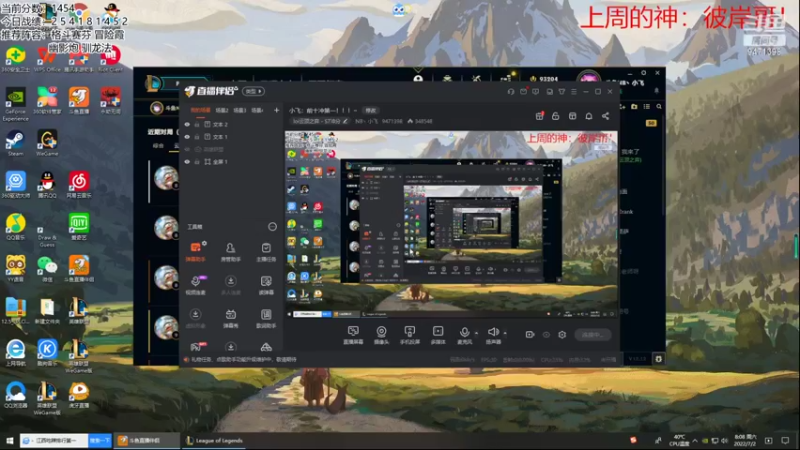Open 微信 desktop shortcut
The width and height of the screenshot is (800, 450).
point(47,268)
